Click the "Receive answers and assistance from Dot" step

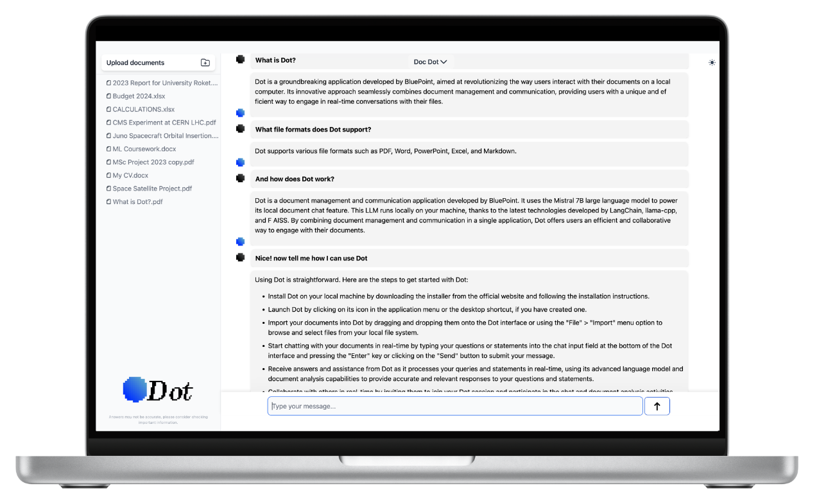coord(476,374)
